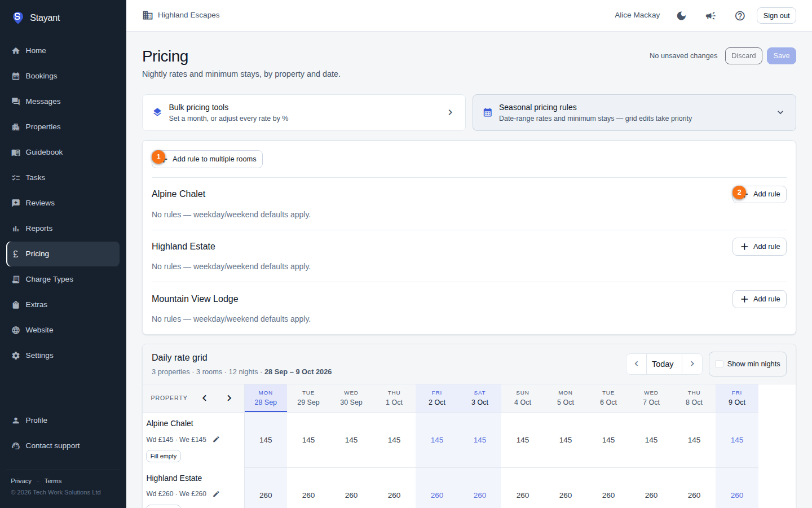
Task: Toggle dark mode with the moon icon
Action: 681,16
